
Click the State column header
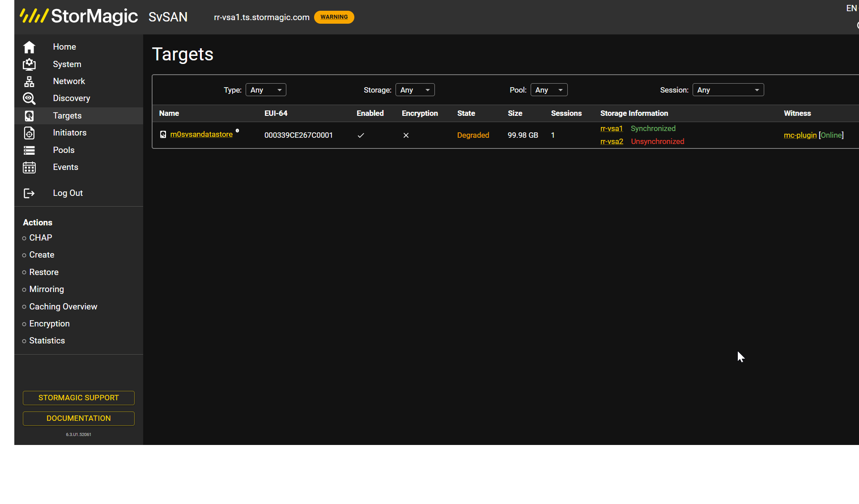[466, 114]
